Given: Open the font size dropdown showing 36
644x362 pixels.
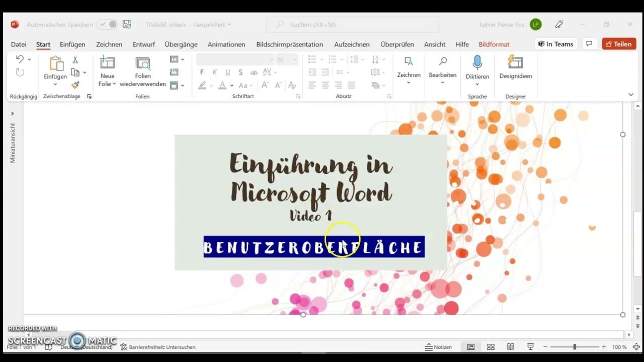Looking at the screenshot, I should coord(295,59).
